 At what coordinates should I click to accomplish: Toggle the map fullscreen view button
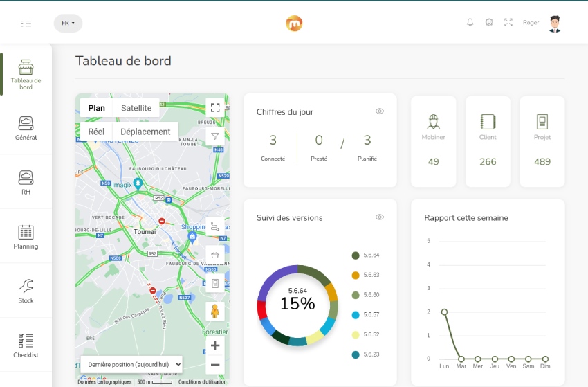pyautogui.click(x=215, y=108)
